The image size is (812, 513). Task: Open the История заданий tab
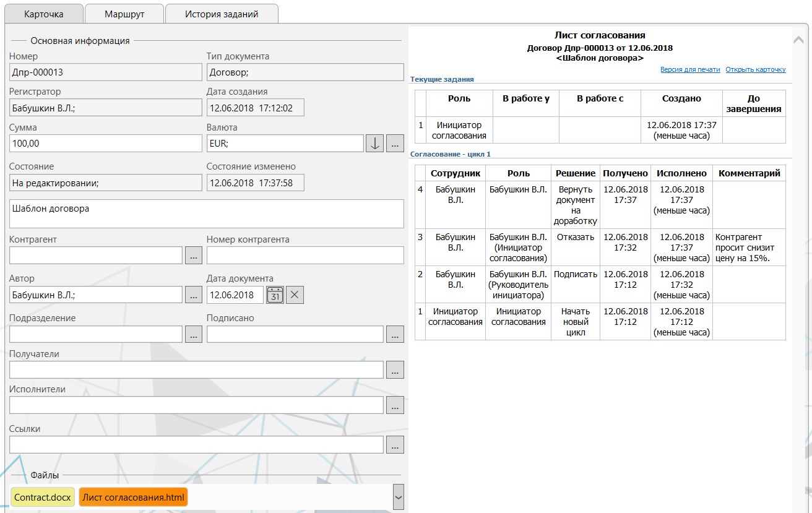point(222,14)
